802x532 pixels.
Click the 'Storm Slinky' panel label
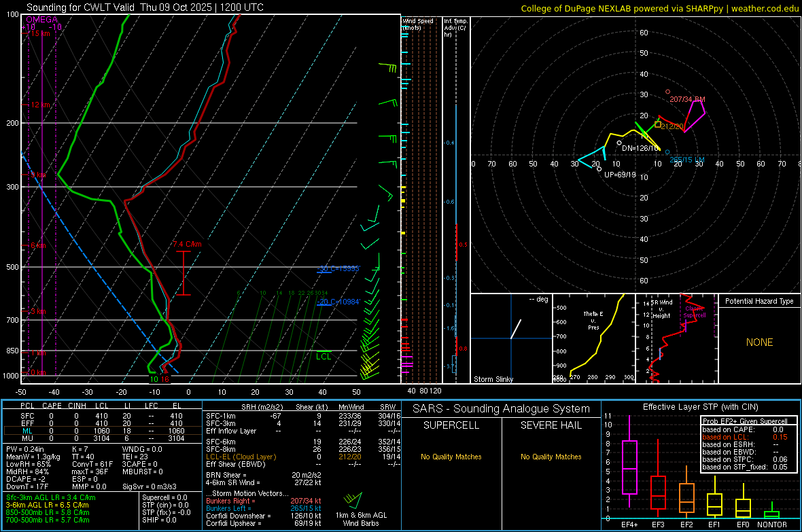point(493,379)
